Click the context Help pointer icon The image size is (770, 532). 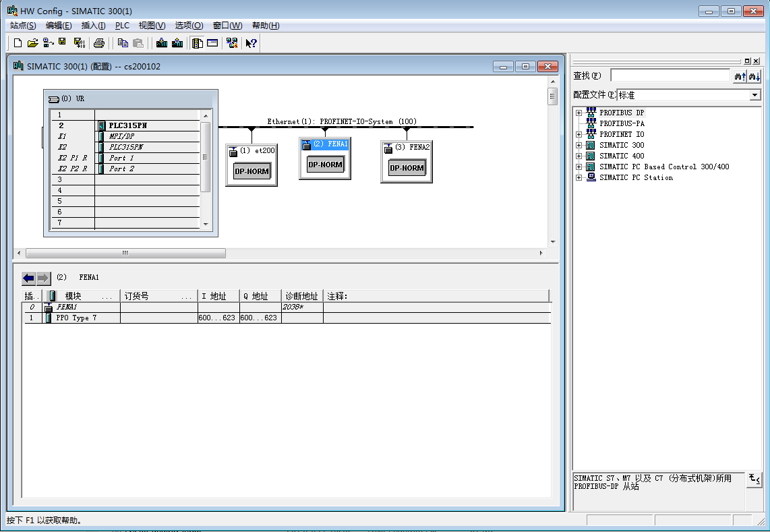(251, 43)
